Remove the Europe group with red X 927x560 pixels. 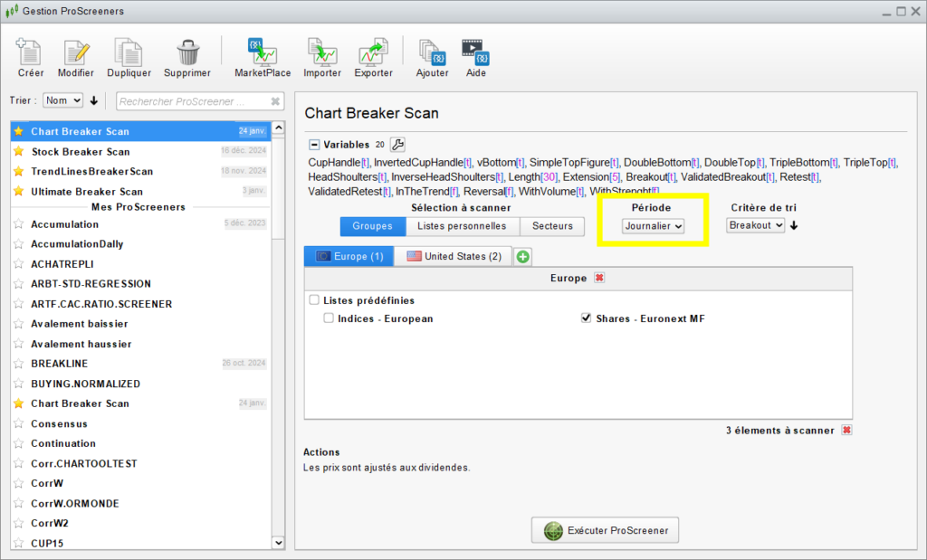coord(599,278)
